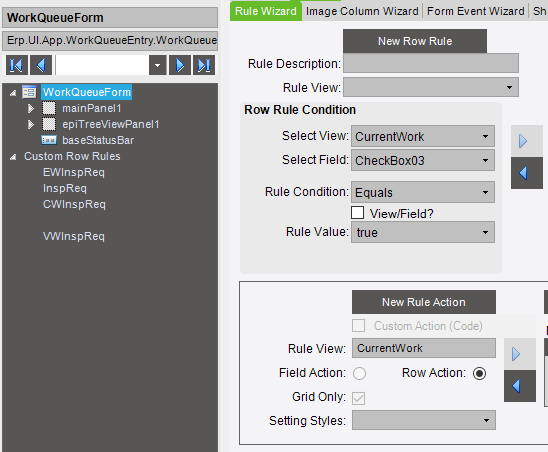
Task: Select the Row Action radio button
Action: (479, 373)
